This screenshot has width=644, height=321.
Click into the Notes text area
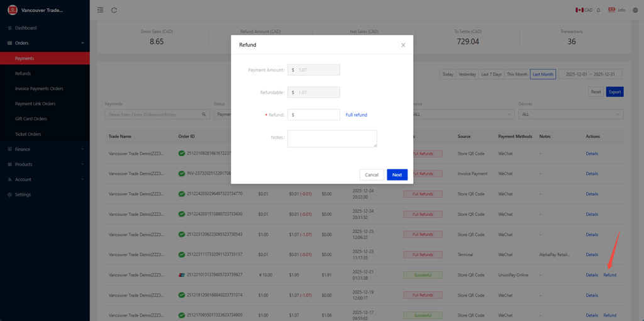[332, 138]
